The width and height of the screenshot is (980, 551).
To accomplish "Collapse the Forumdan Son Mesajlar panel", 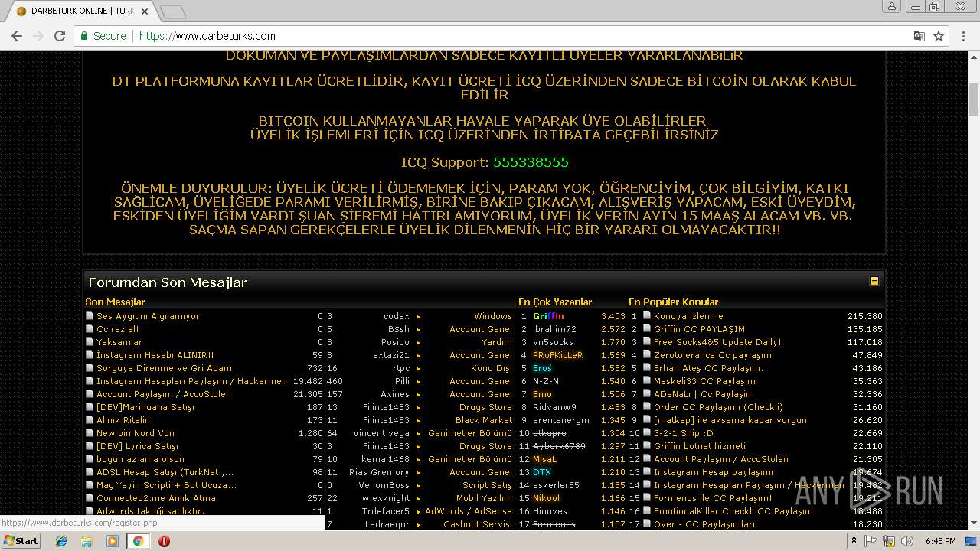I will [x=874, y=281].
